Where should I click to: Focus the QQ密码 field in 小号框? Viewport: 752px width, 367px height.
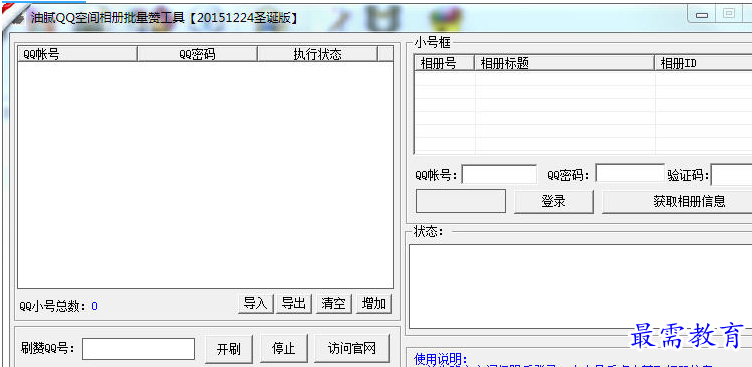[x=630, y=173]
